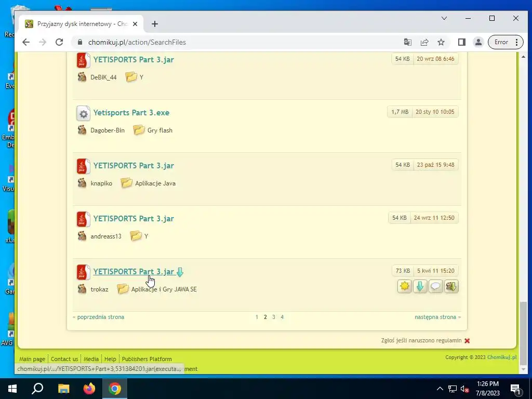532x399 pixels.
Task: Click Zgłoś jeśli naruszono regulamin link
Action: point(421,340)
